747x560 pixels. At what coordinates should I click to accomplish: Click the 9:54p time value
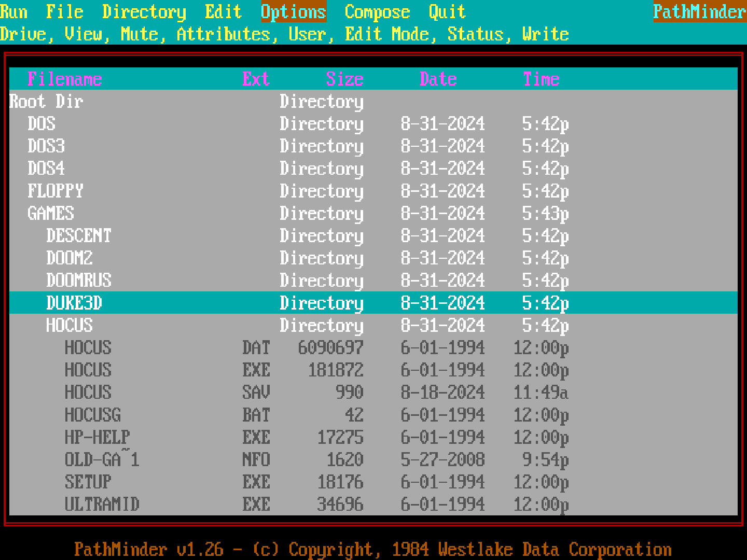pyautogui.click(x=546, y=459)
